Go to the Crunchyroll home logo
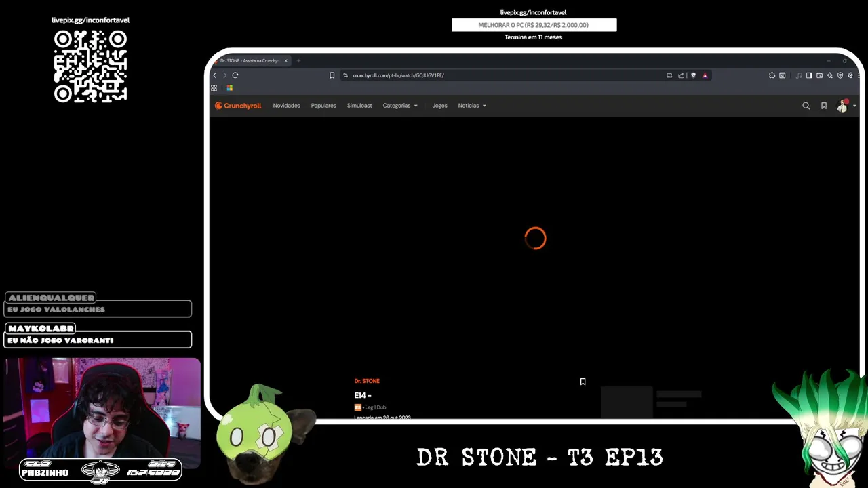 click(238, 106)
